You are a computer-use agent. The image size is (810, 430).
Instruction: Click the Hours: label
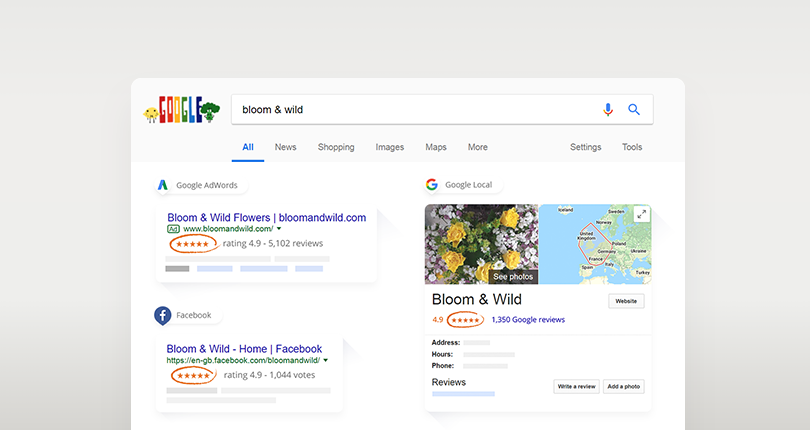pos(442,355)
